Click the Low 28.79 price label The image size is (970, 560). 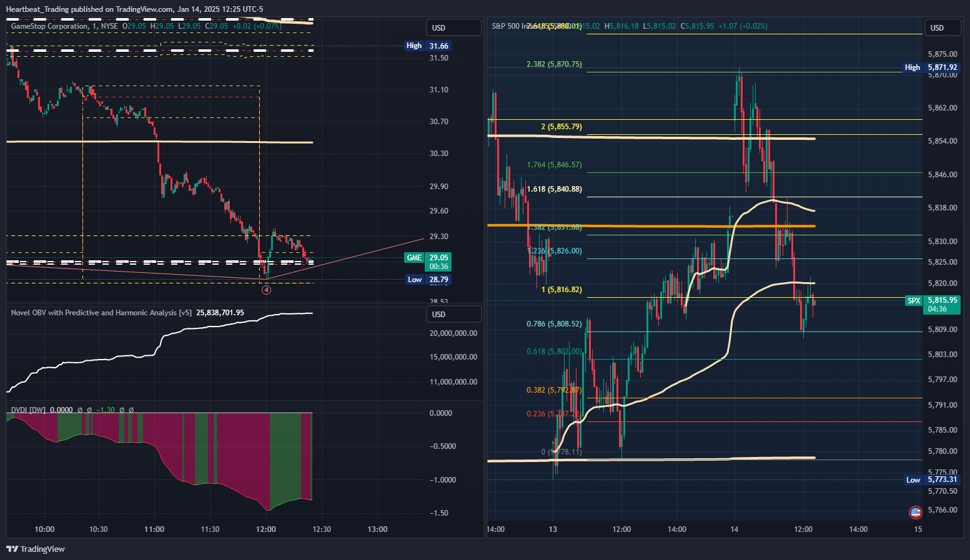point(428,280)
